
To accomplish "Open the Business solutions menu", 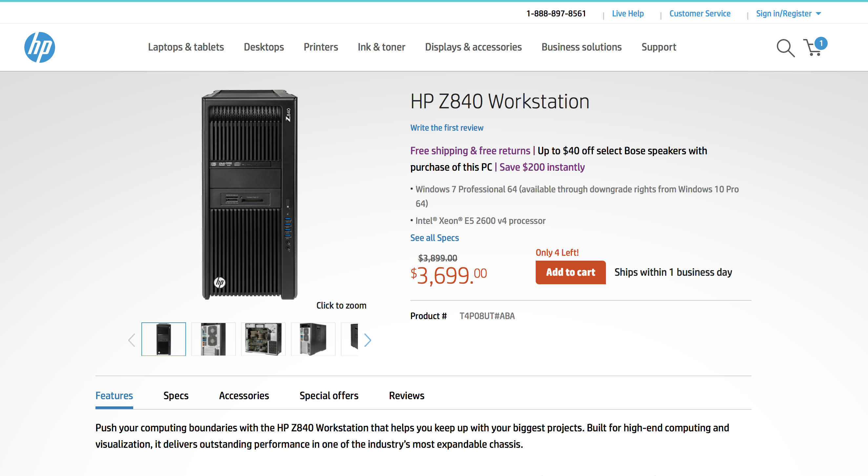I will pos(581,47).
